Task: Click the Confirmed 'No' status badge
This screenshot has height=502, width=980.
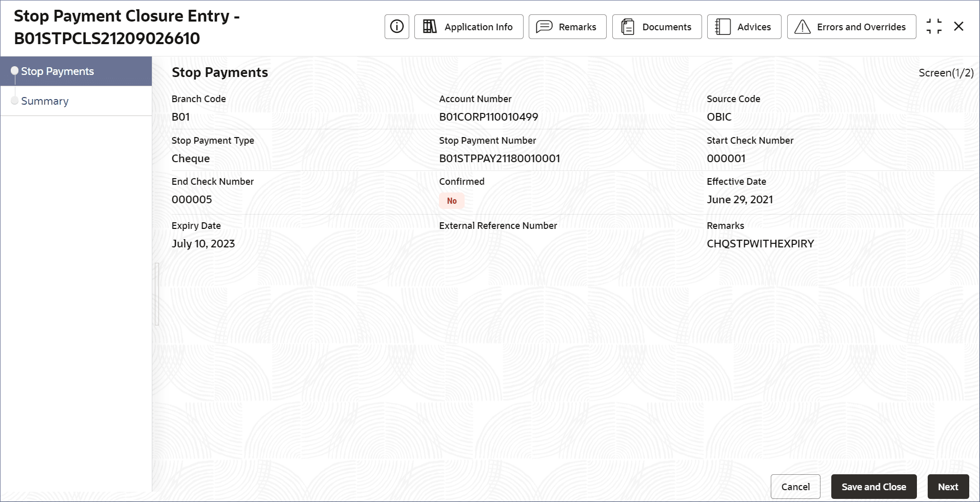Action: click(x=452, y=201)
